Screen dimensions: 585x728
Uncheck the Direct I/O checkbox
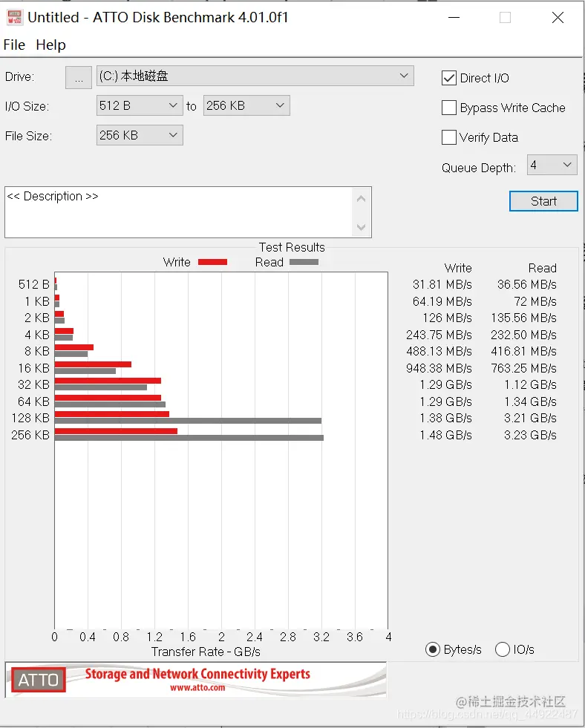pos(449,78)
